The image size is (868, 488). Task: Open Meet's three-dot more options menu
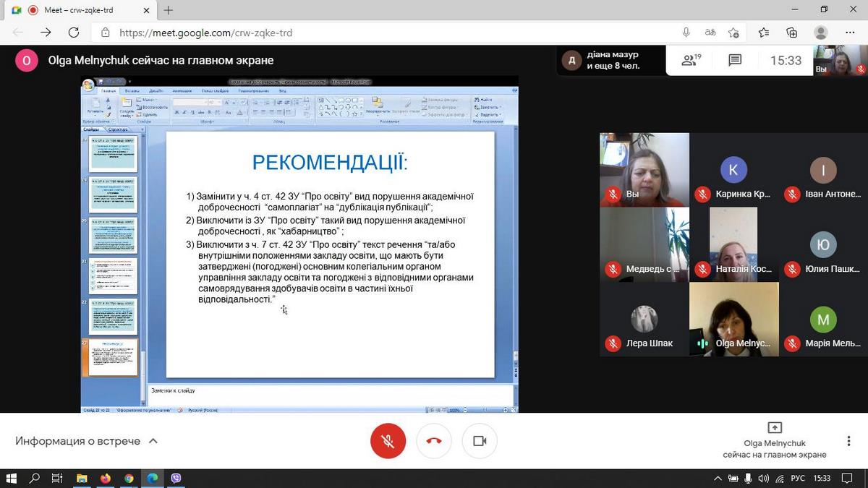point(848,441)
